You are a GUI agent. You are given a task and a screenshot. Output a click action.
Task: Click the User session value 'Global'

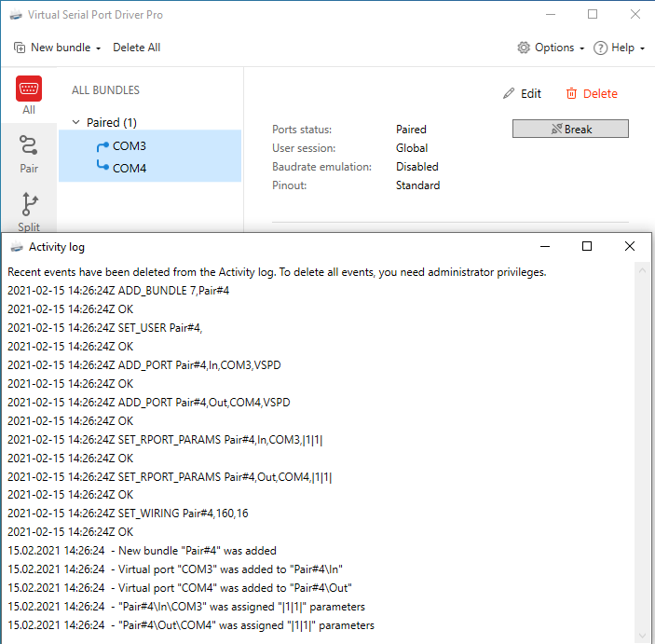click(412, 148)
